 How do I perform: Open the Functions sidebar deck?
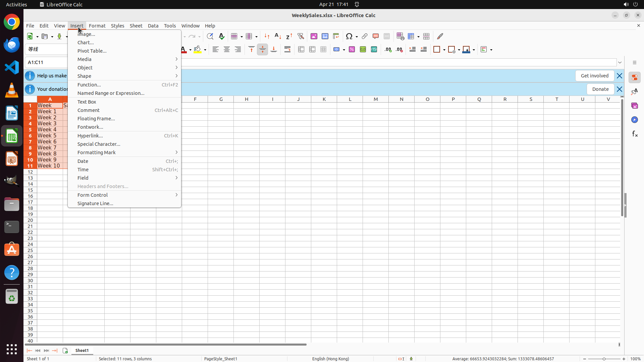635,134
